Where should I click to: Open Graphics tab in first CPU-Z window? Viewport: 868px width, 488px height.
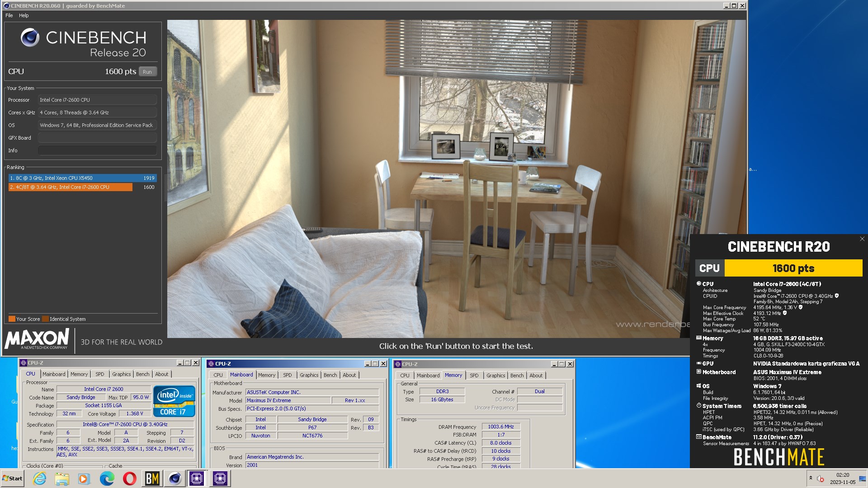pos(121,374)
